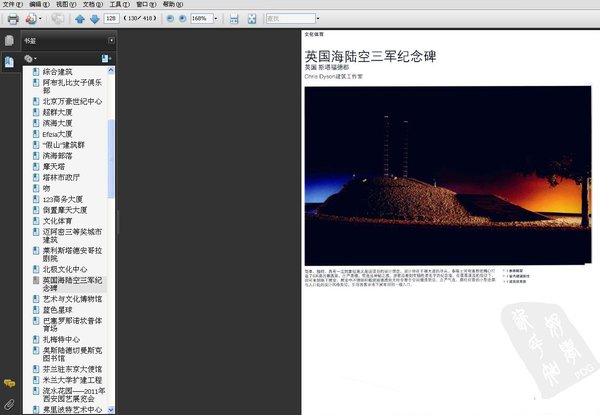Select the 文化体育 bookmark

tap(57, 221)
